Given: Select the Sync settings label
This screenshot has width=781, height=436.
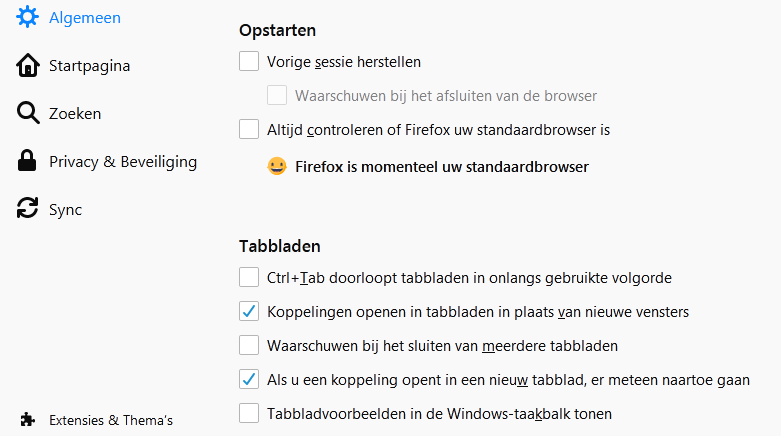Looking at the screenshot, I should (66, 210).
